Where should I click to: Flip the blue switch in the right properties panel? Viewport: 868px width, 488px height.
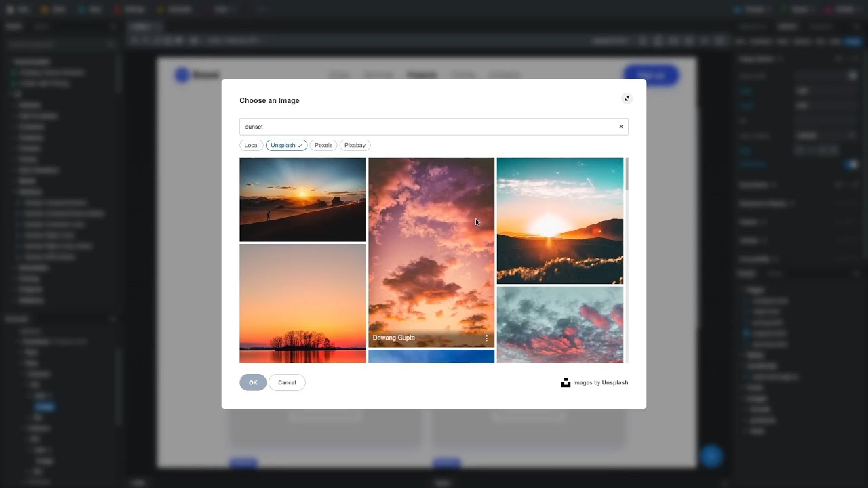click(x=852, y=164)
